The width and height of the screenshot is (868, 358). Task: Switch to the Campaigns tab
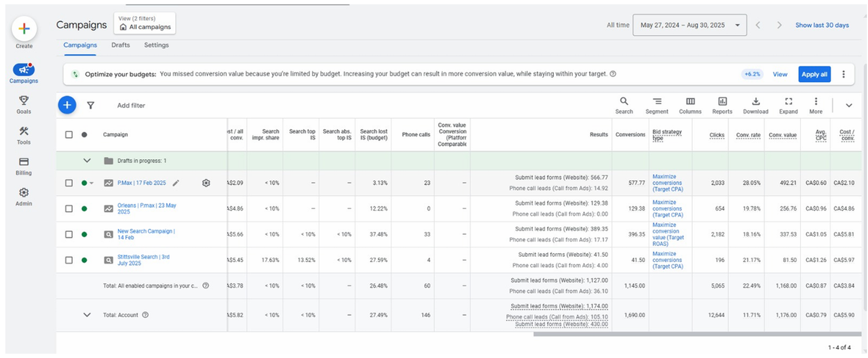tap(80, 45)
